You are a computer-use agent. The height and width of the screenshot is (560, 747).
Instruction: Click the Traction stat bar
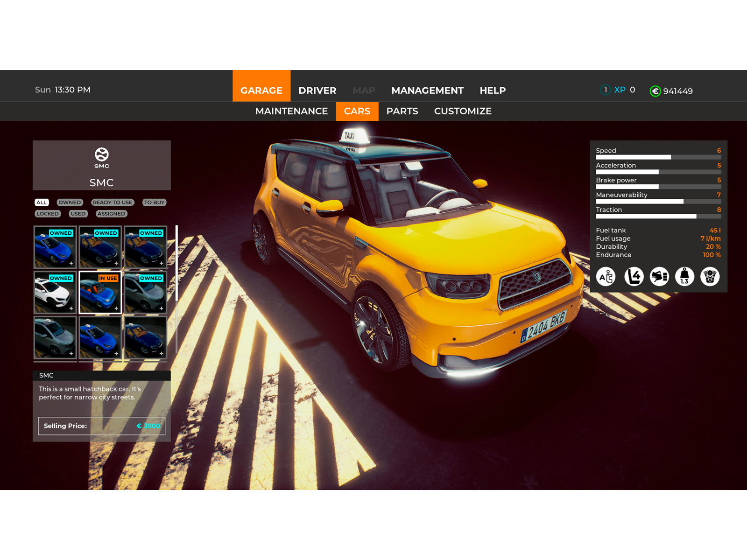tap(658, 217)
